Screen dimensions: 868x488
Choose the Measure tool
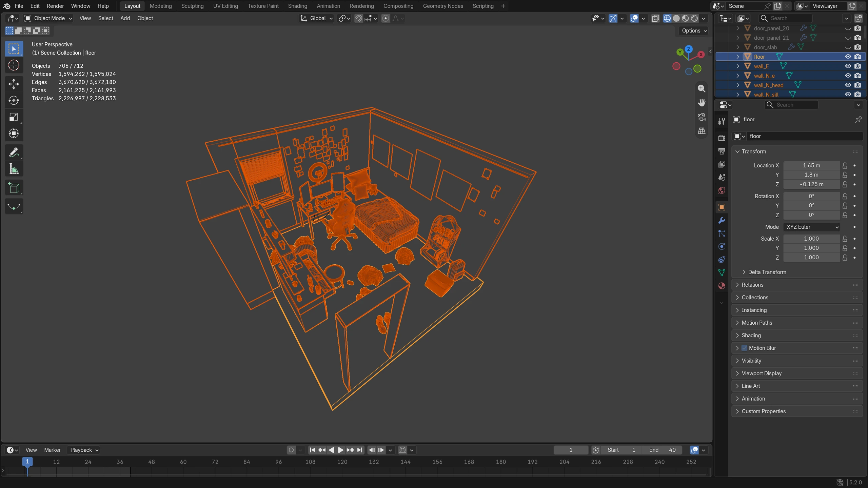click(14, 169)
